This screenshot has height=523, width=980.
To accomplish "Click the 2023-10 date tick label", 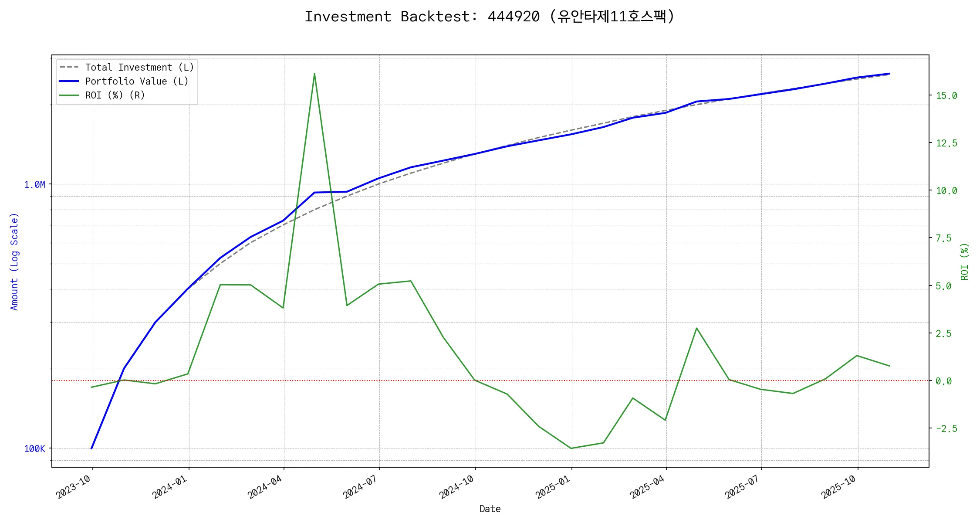I will click(73, 487).
